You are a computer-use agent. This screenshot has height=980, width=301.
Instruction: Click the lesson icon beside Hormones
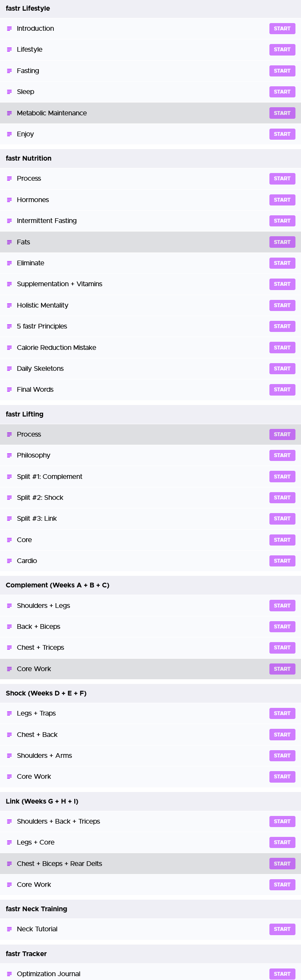click(x=9, y=200)
